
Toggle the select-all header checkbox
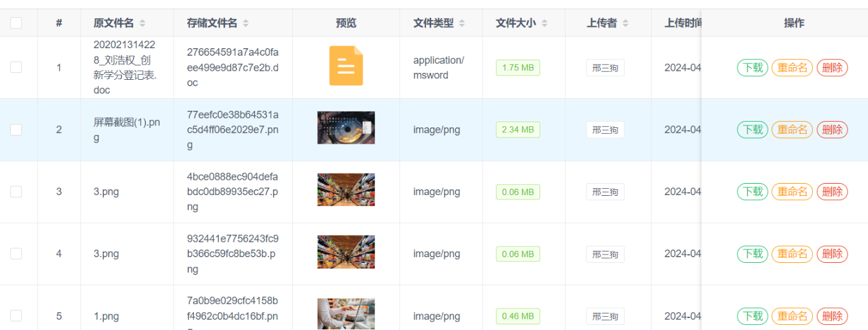(x=16, y=23)
